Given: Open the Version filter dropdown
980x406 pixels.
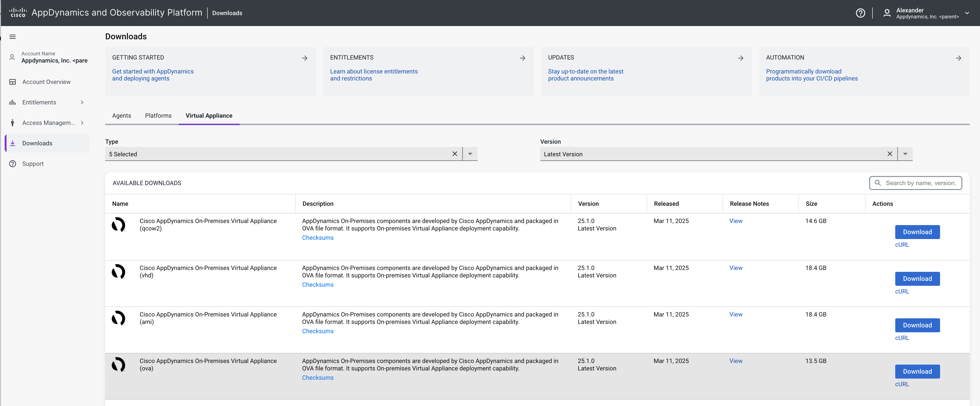Looking at the screenshot, I should (x=905, y=154).
